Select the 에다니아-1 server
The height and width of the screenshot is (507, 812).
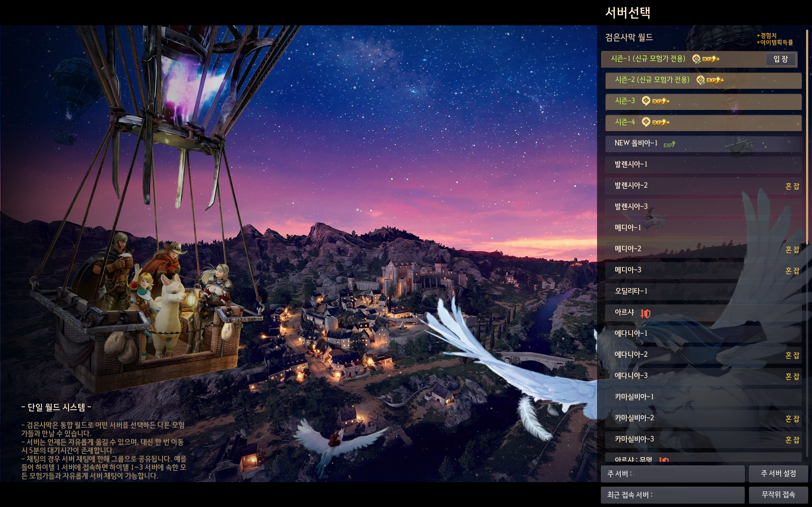[703, 334]
